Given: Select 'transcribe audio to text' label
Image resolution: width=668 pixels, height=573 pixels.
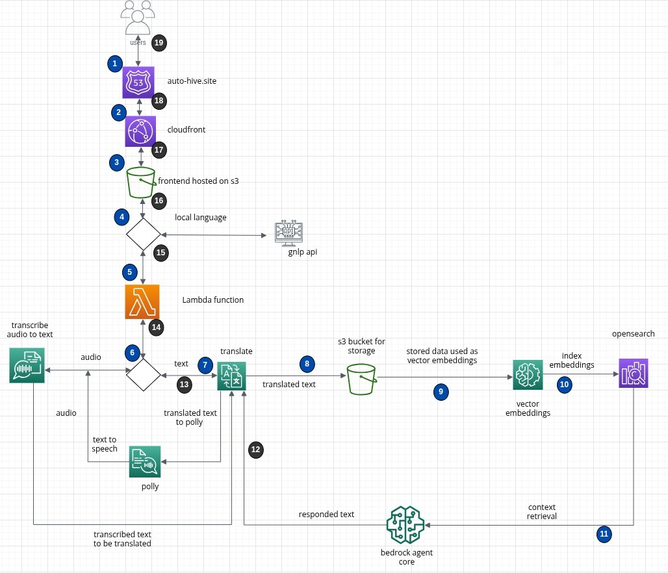Looking at the screenshot, I should [30, 330].
